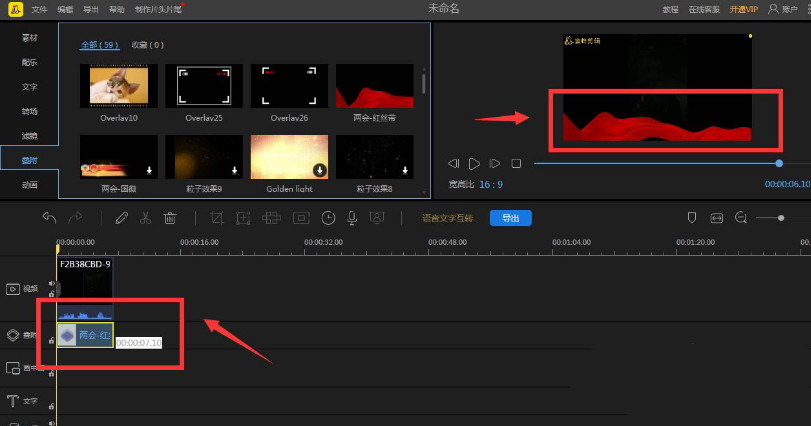Download the 粒子效果8 overlay via arrow icon
The width and height of the screenshot is (811, 426).
[x=405, y=170]
